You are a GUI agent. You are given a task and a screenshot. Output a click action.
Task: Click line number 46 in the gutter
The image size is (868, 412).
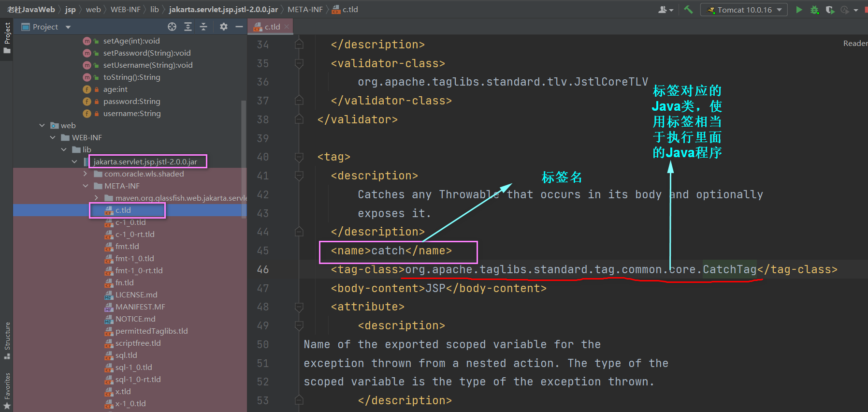point(263,269)
